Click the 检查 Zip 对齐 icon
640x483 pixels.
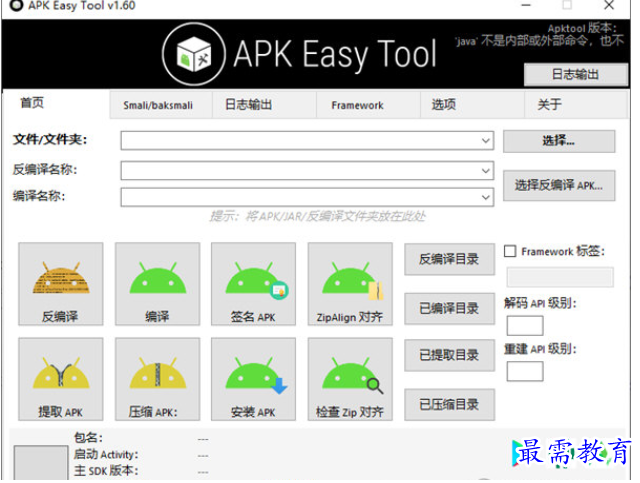click(x=350, y=379)
